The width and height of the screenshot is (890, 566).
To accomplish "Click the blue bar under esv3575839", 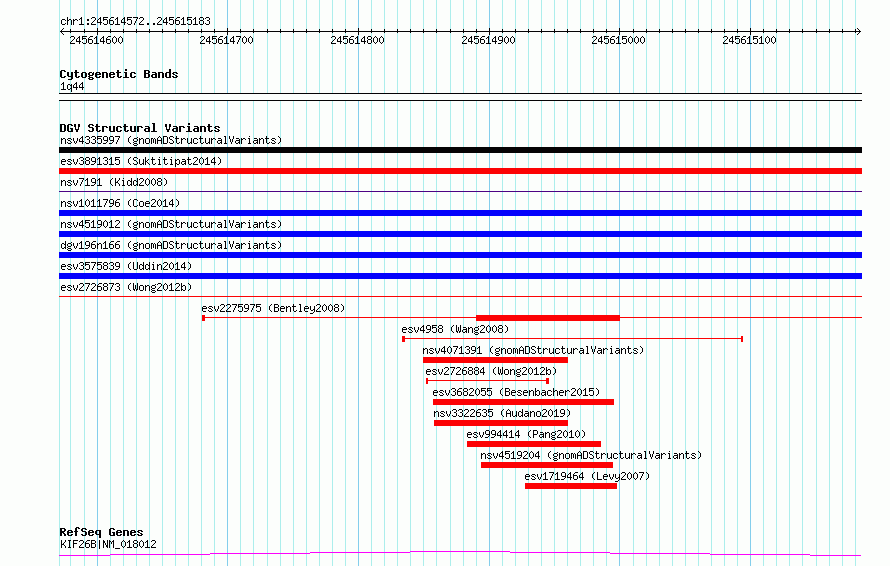I will tap(460, 276).
